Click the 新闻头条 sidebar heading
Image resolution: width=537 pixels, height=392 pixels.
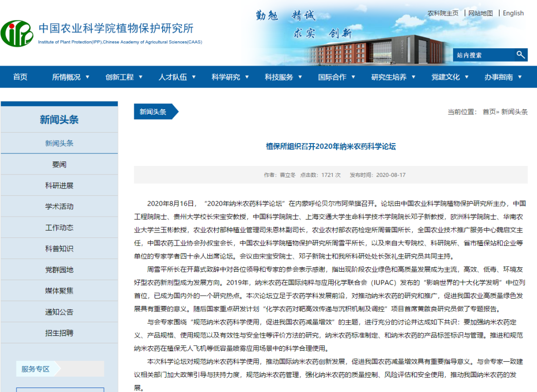click(59, 120)
